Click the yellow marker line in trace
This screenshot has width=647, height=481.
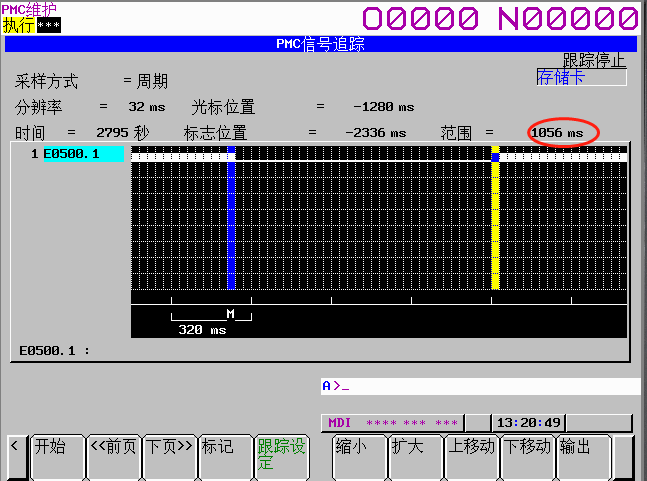[x=495, y=220]
